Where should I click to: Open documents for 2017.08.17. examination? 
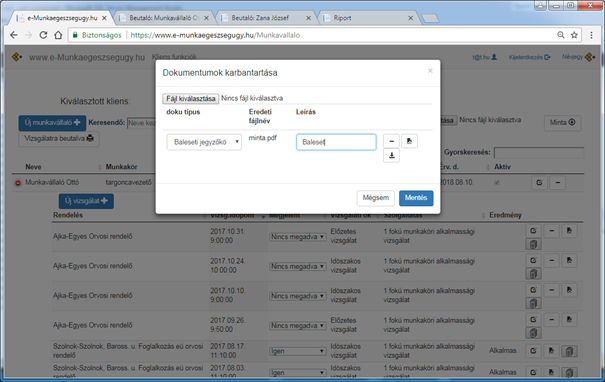(x=552, y=351)
